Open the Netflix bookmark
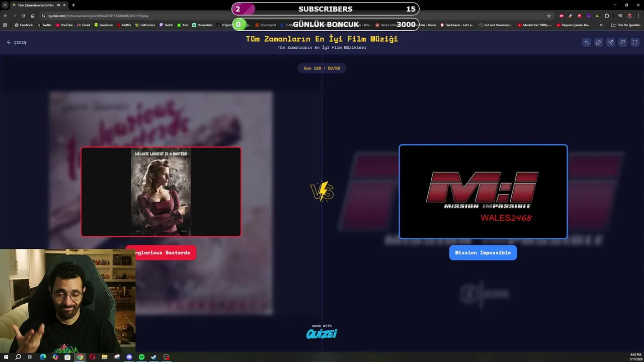The height and width of the screenshot is (362, 644). (x=124, y=25)
